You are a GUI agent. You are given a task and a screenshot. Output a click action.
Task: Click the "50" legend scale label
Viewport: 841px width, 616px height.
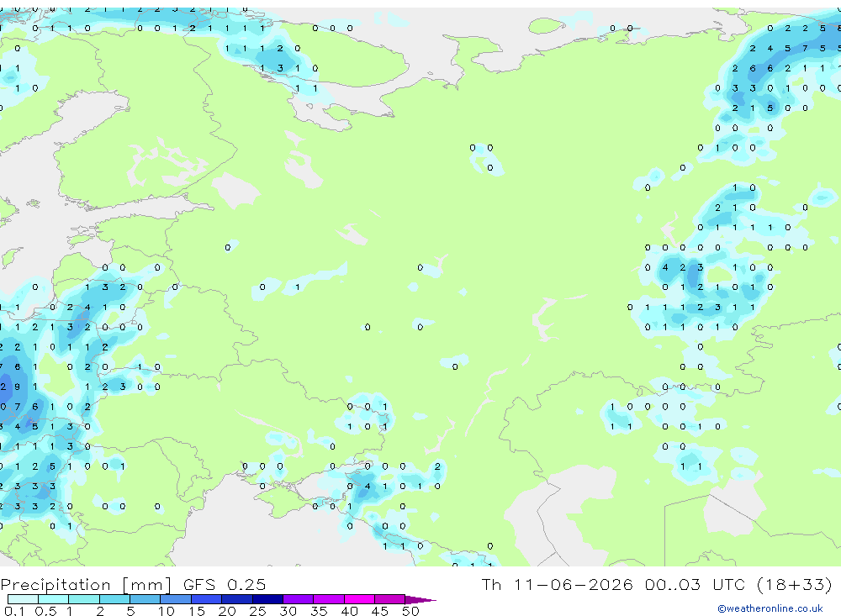point(411,611)
